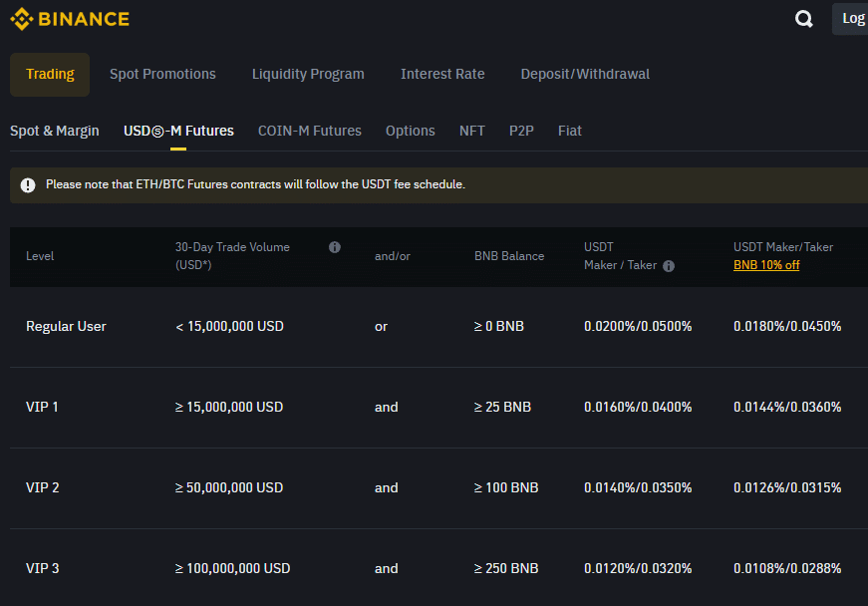This screenshot has height=606, width=868.
Task: Click the VIP 3 level cell
Action: coord(43,569)
